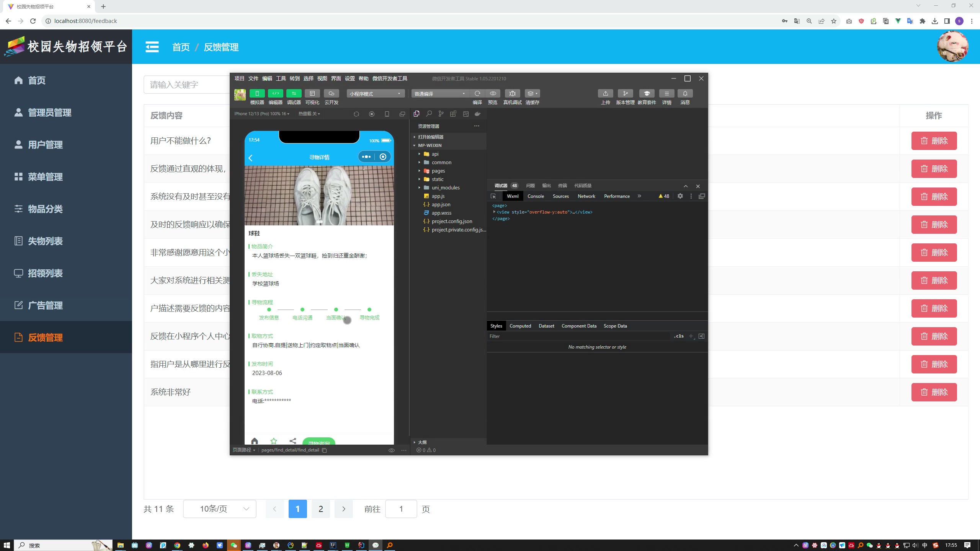The image size is (980, 551).
Task: Navigate to page 2 in pagination
Action: coord(320,509)
